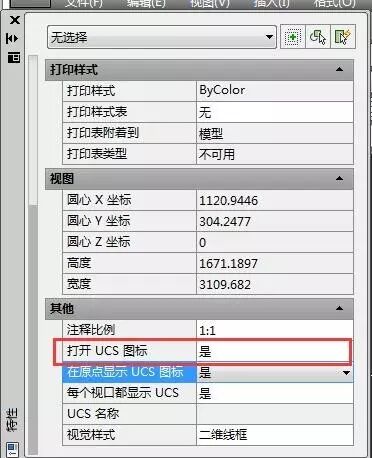
Task: Select the 注释比例 row label
Action: click(x=129, y=330)
